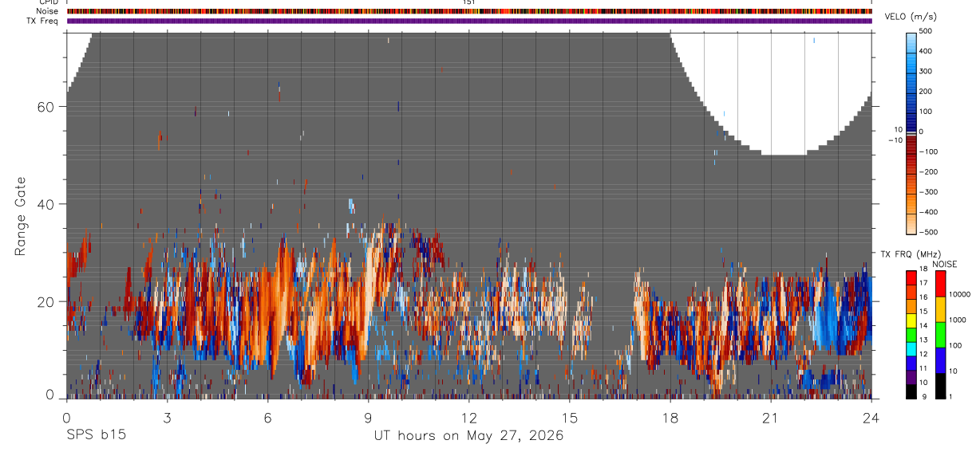Viewport: 980px width, 452px height.
Task: Select the red segment of TX FRQ legend
Action: tap(911, 277)
